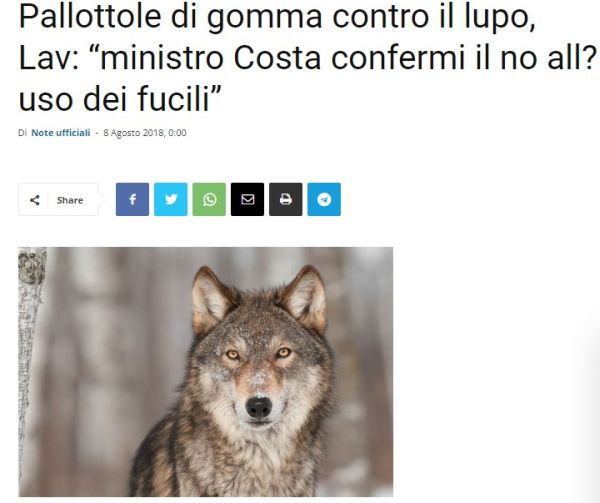
Task: Share the article on Facebook
Action: coord(132,199)
